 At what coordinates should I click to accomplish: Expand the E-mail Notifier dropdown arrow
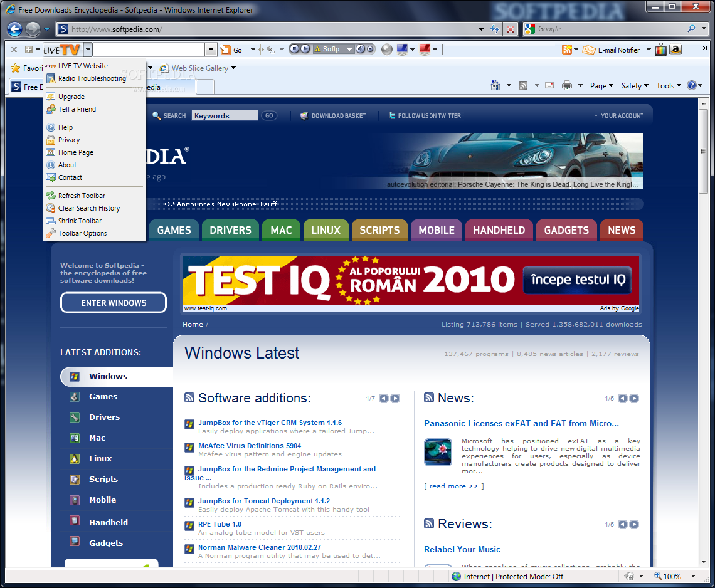[x=649, y=50]
